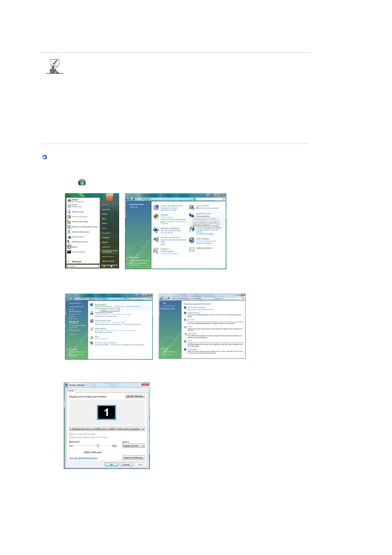This screenshot has height=555, width=392.
Task: Open Desktop Background in Personalization window
Action: coord(194,313)
